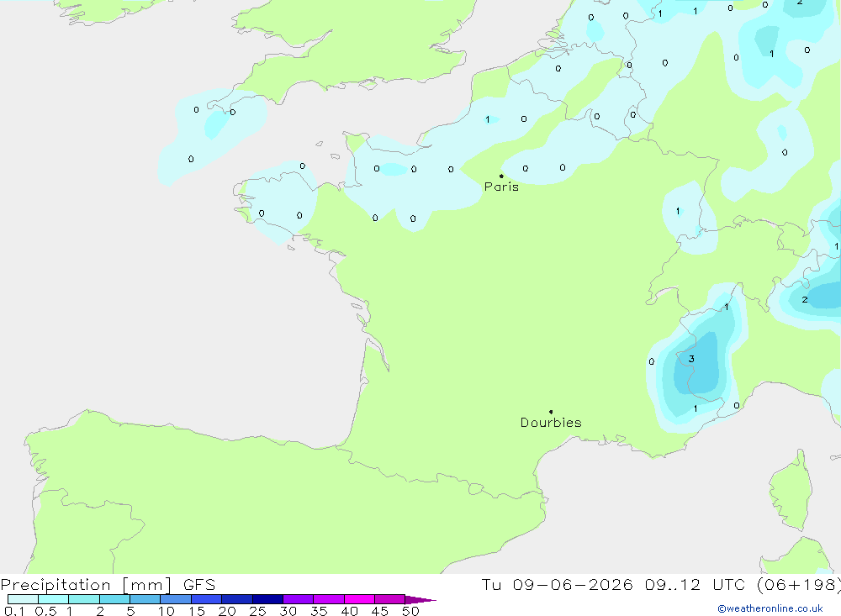841x616 pixels.
Task: Click the Paris city label
Action: click(501, 187)
